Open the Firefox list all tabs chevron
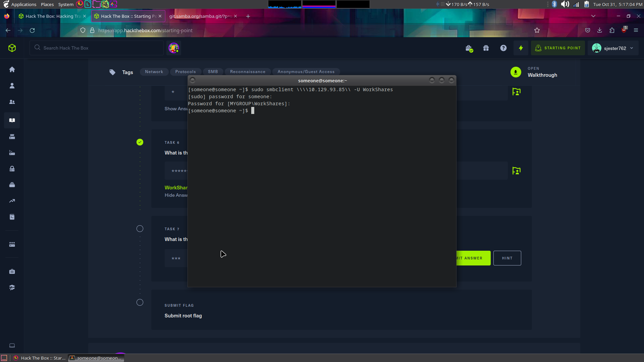Viewport: 644px width, 362px height. tap(593, 16)
